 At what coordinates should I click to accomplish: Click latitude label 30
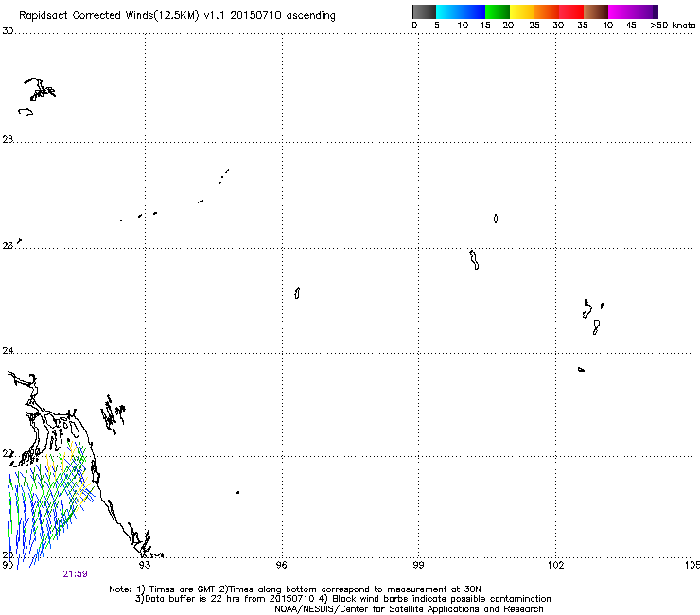tap(8, 31)
